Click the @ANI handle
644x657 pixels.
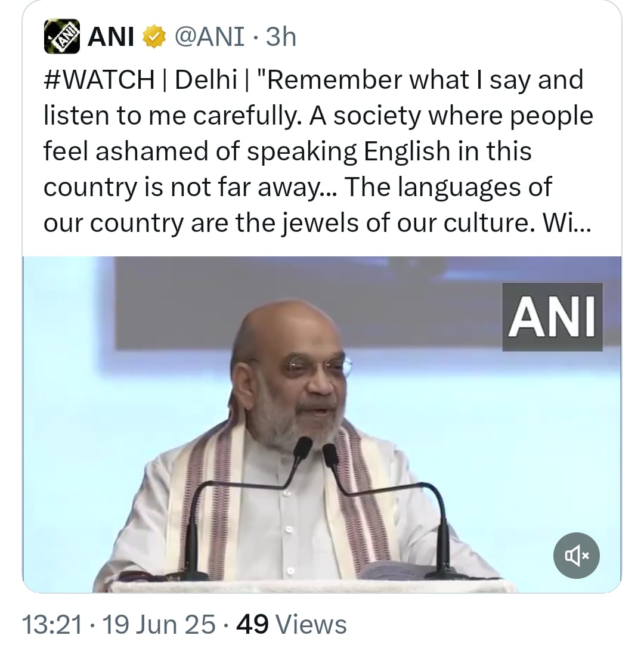(x=209, y=38)
